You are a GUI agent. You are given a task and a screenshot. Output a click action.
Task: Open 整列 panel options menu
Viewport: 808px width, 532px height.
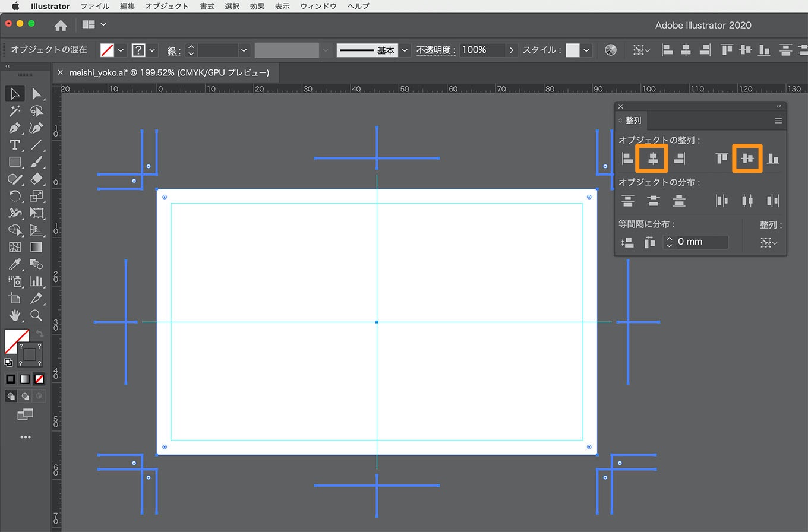point(778,121)
